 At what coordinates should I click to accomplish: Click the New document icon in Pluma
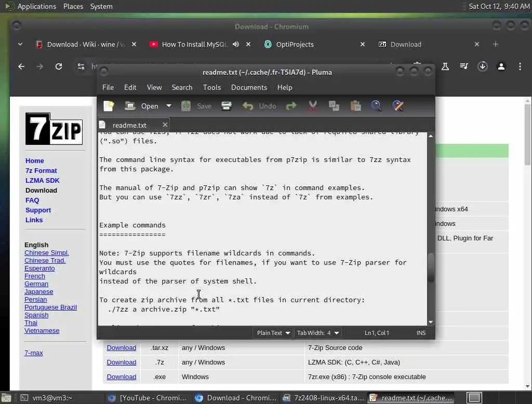tap(109, 106)
